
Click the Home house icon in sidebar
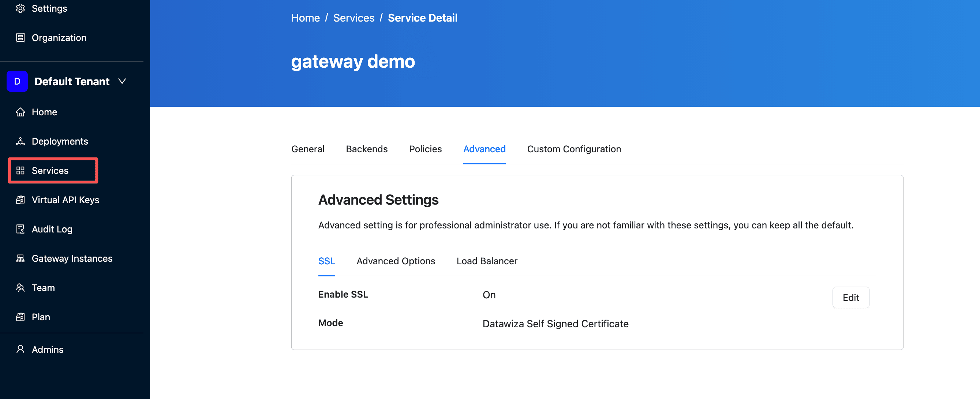click(20, 112)
